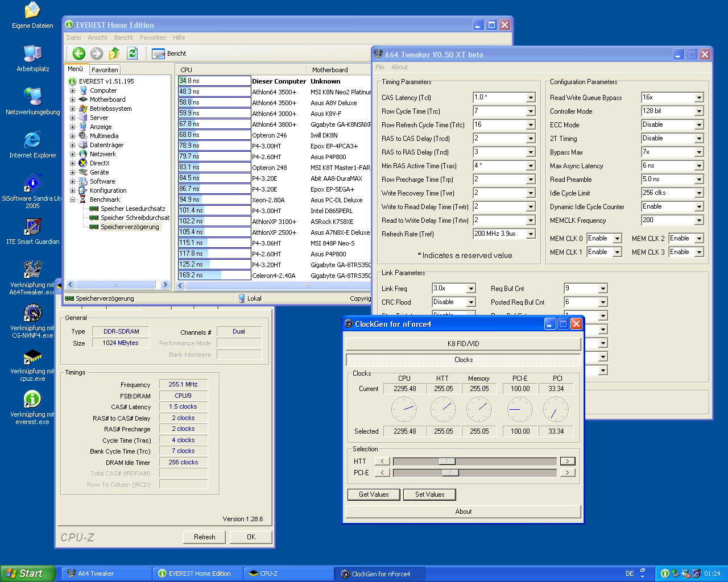
Task: Select the SiSoftware Sandra Lite 2005 desktop icon
Action: tap(32, 184)
